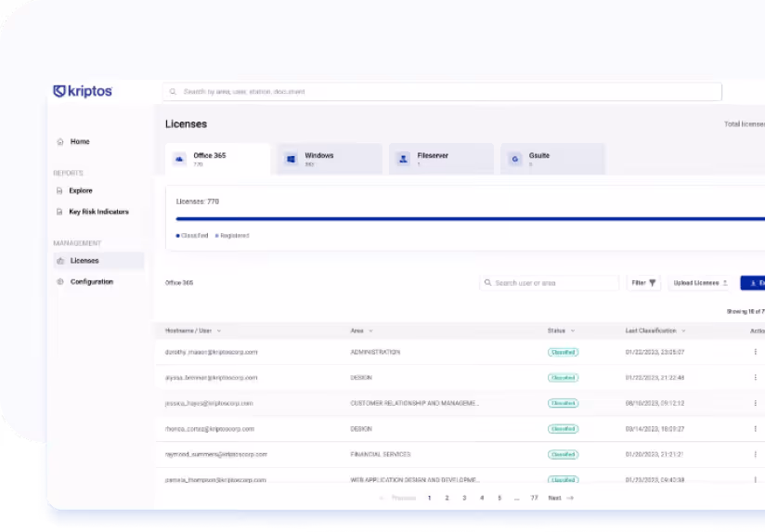Click the Upload Licenses button
The height and width of the screenshot is (532, 765).
700,283
